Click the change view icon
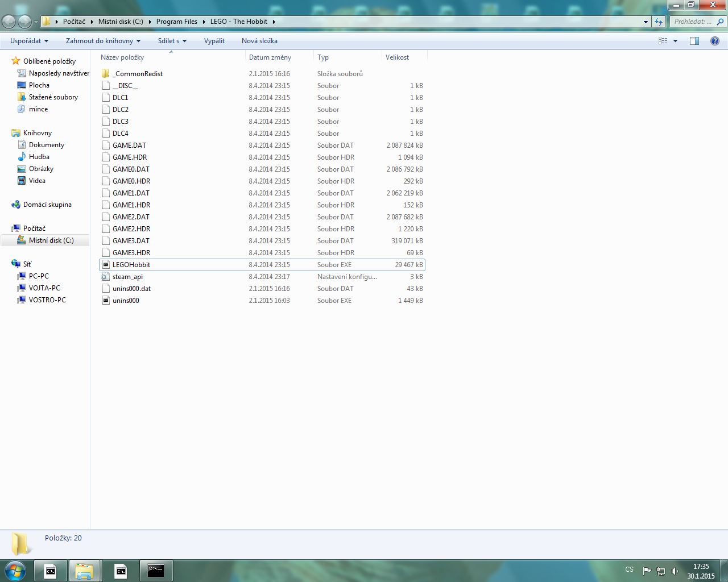The width and height of the screenshot is (728, 582). click(x=663, y=41)
